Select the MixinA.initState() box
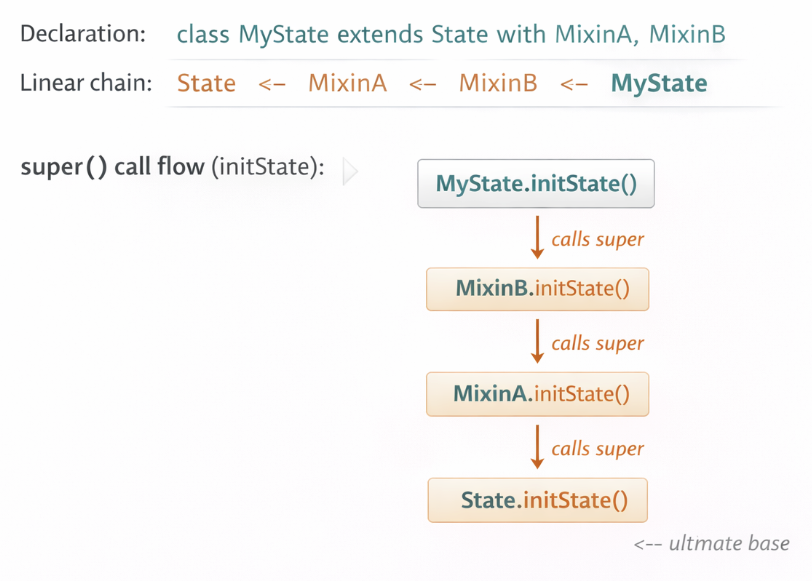 click(x=537, y=394)
